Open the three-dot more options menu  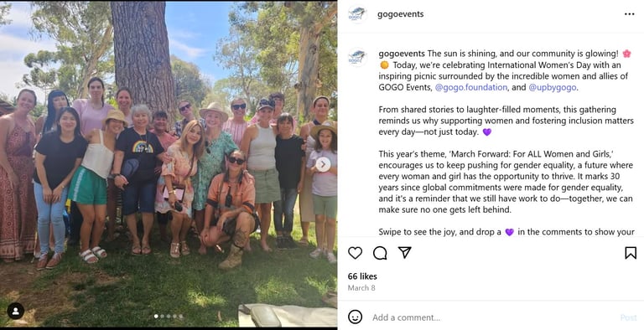coord(629,14)
